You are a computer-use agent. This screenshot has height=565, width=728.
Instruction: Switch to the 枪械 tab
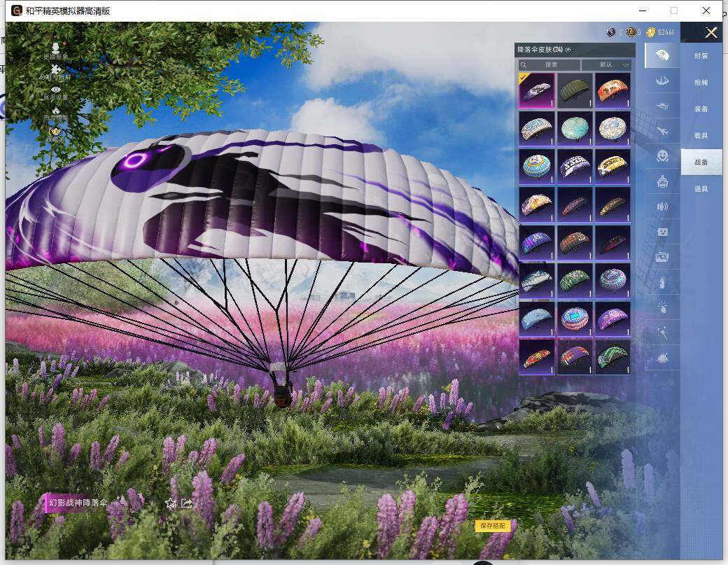701,83
